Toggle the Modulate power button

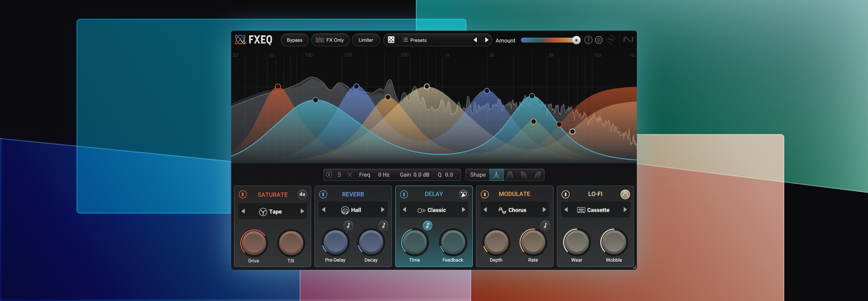click(x=484, y=194)
